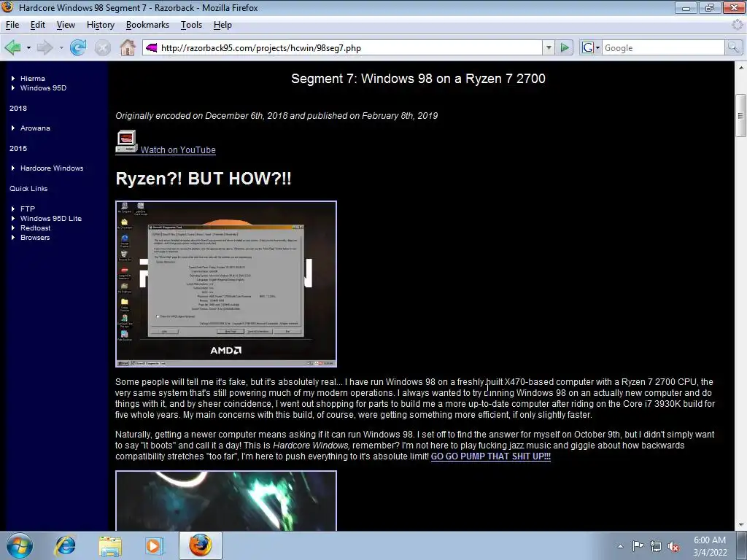The height and width of the screenshot is (560, 747).
Task: Click the green Back arrow button
Action: click(13, 47)
